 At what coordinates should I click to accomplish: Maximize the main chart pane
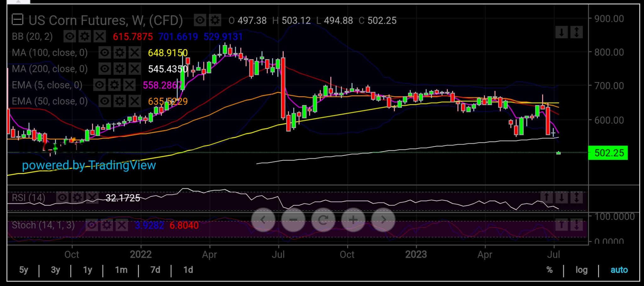(576, 32)
